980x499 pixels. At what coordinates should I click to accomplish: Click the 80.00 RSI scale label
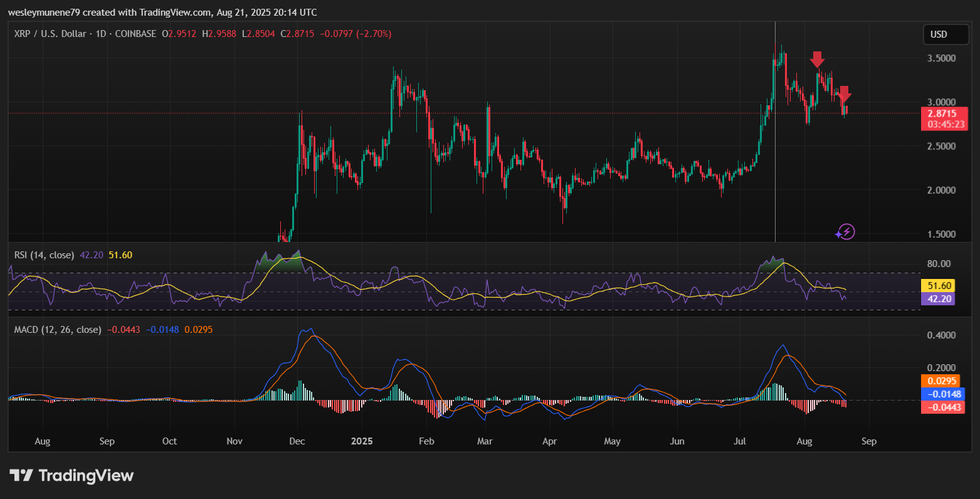click(939, 264)
